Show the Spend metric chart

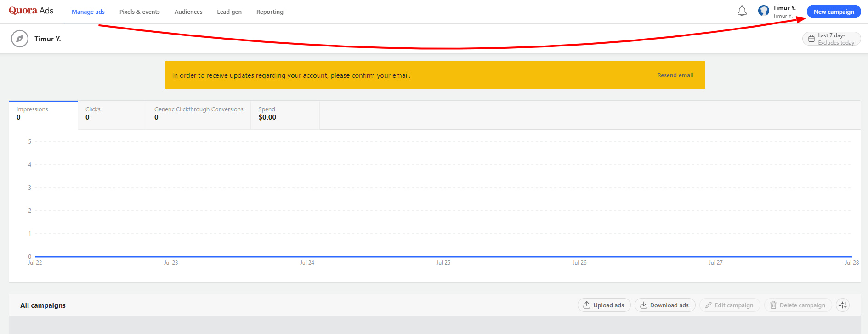285,114
